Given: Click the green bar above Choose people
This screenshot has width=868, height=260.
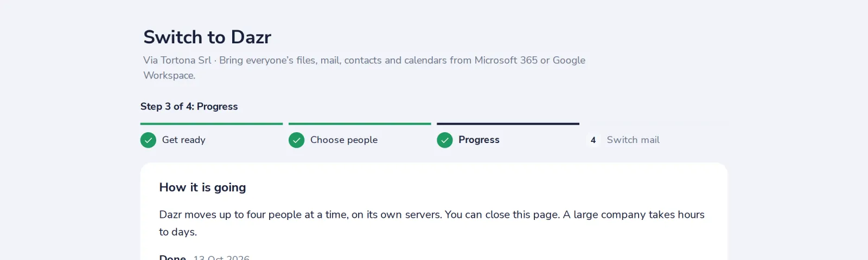Looking at the screenshot, I should click(x=360, y=124).
